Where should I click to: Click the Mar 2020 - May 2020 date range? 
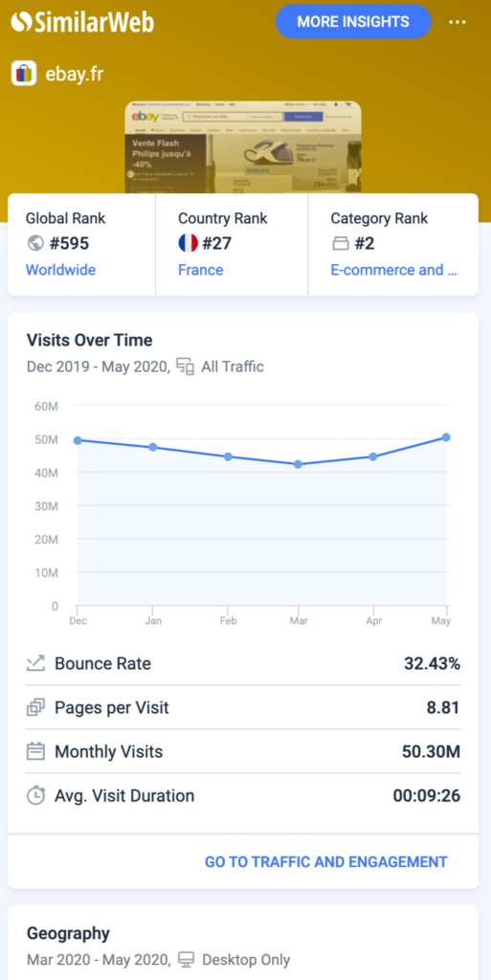(99, 959)
